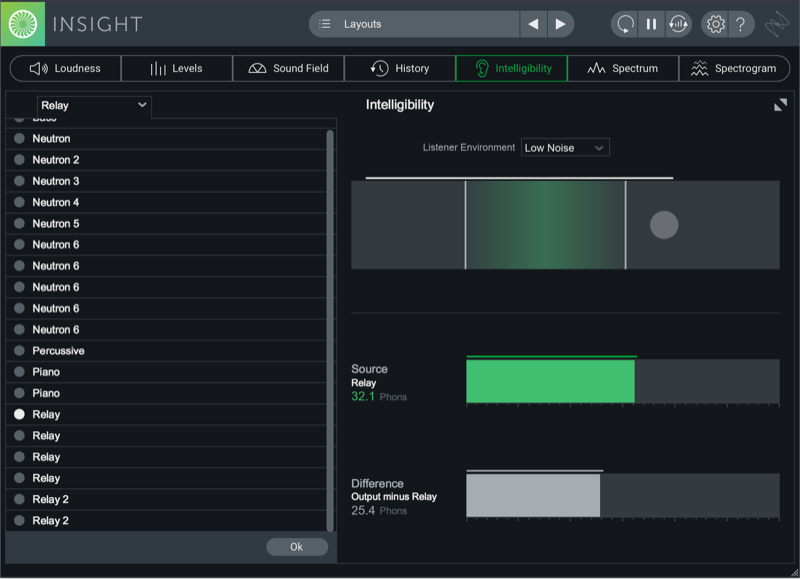Click the Listener Environment label

tap(468, 147)
